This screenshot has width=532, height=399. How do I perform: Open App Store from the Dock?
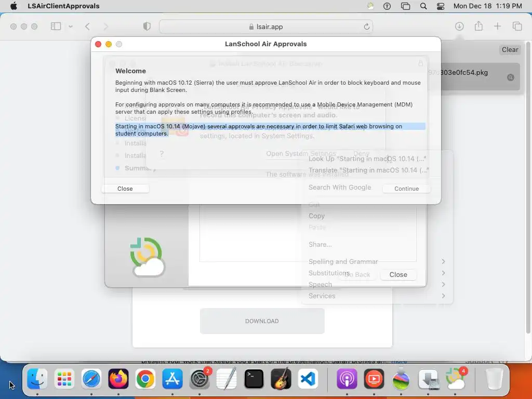pos(172,379)
